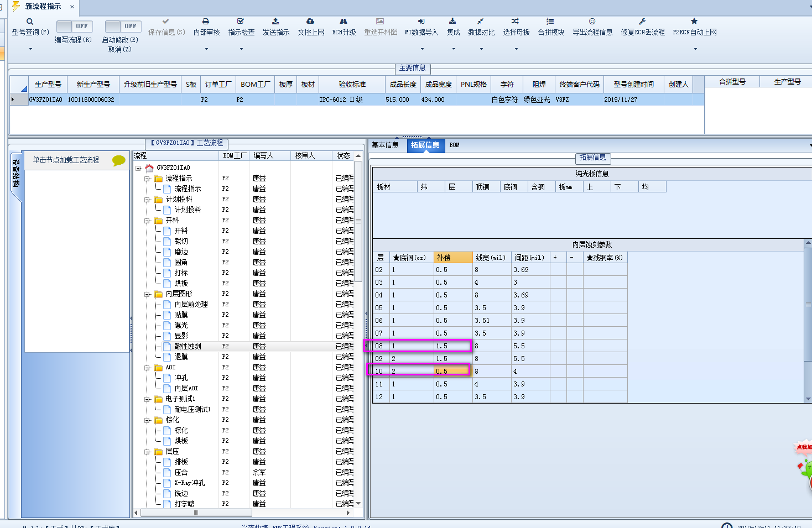Screen dimensions: 812x528
Task: Click the 指示检查 checkbox icon
Action: click(x=241, y=22)
